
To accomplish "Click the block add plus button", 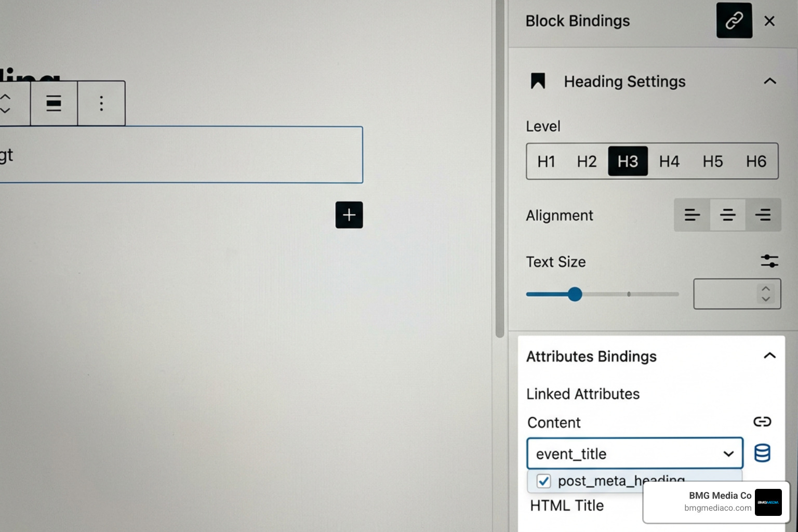I will [x=349, y=215].
